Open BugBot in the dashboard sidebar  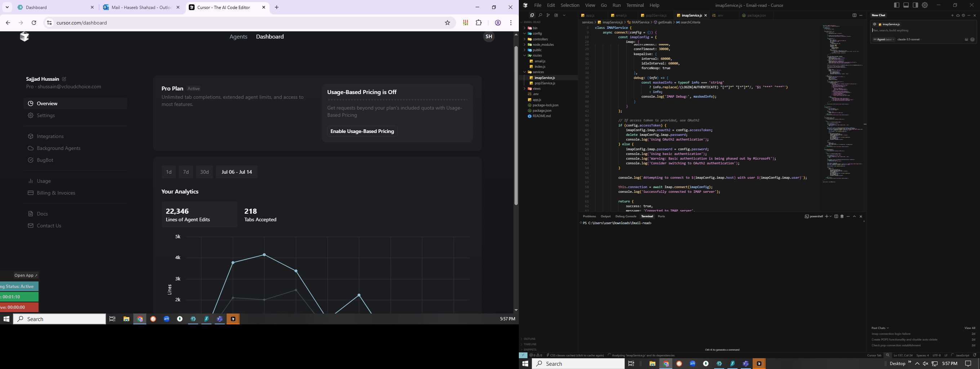coord(75,160)
